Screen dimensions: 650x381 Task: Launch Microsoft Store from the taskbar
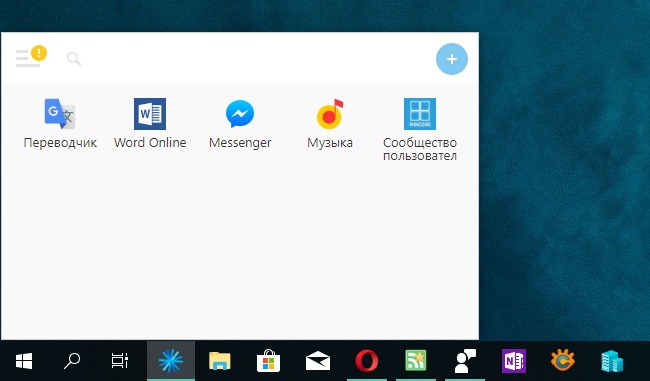[x=269, y=361]
